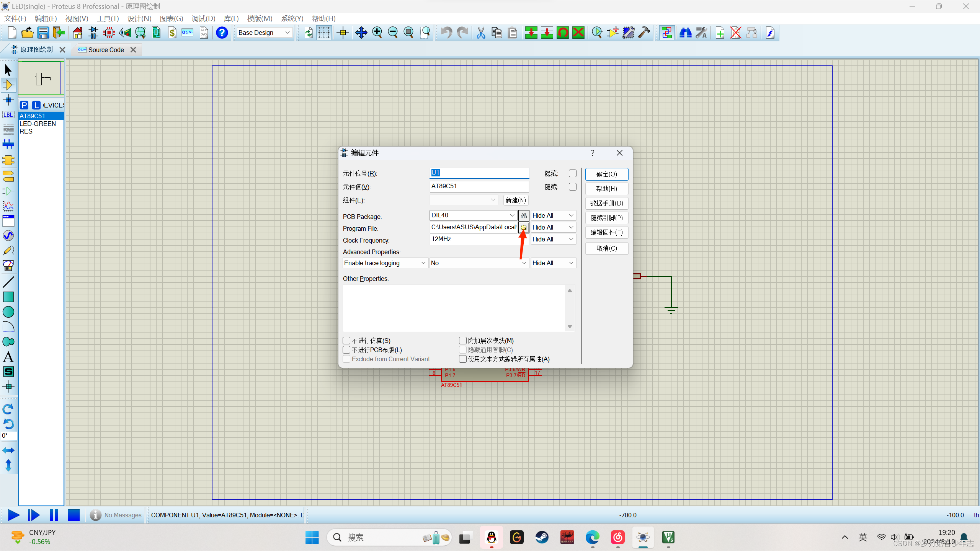Toggle the hide checkbox for 元件值
This screenshot has height=551, width=980.
[x=572, y=187]
